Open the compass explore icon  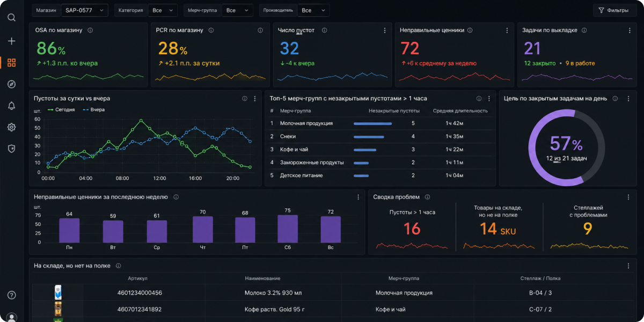pos(11,84)
